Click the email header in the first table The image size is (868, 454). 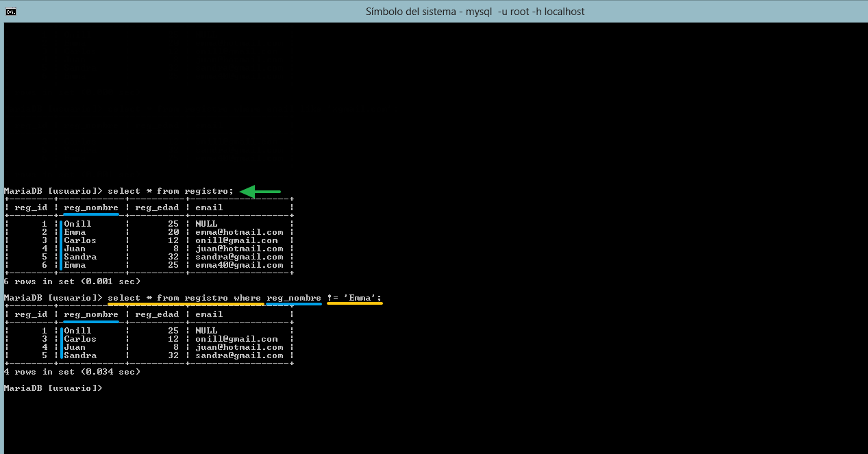[x=209, y=207]
